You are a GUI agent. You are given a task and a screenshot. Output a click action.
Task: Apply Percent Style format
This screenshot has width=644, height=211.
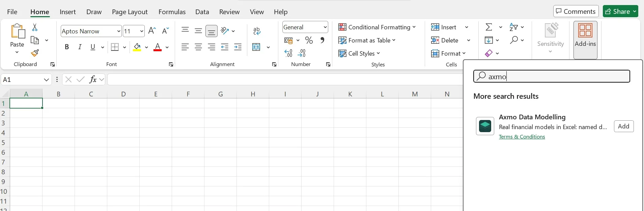[x=309, y=40]
